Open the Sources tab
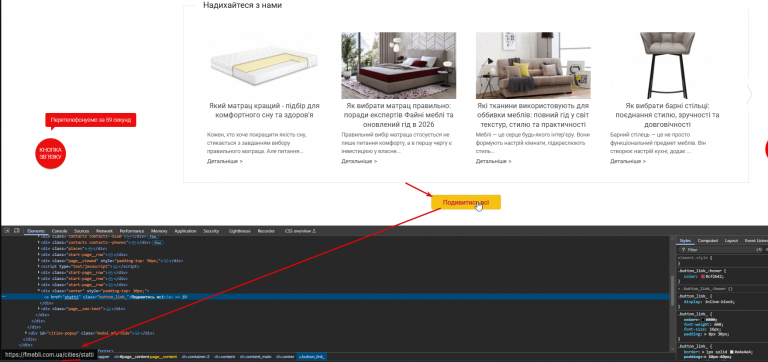The height and width of the screenshot is (362, 768). pos(81,231)
